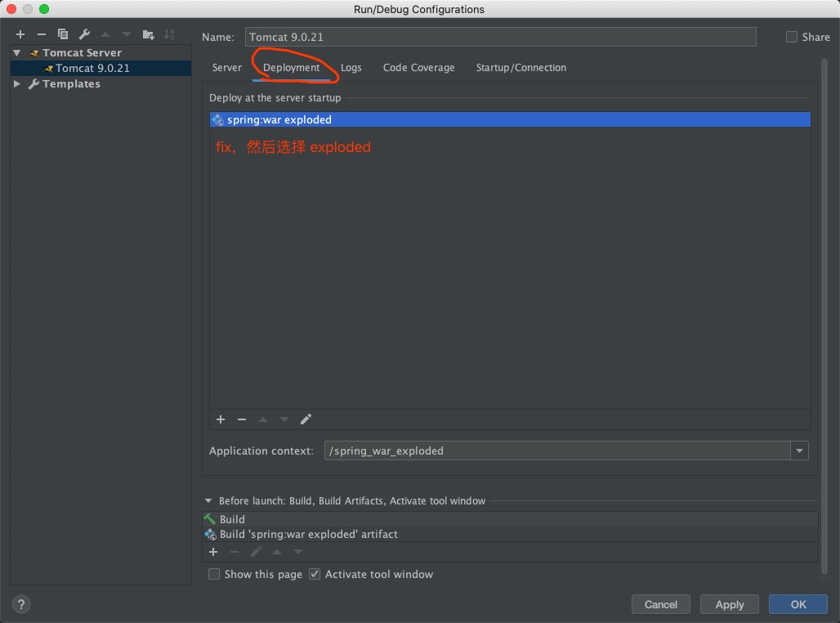Move deployment artifact up

click(x=263, y=419)
